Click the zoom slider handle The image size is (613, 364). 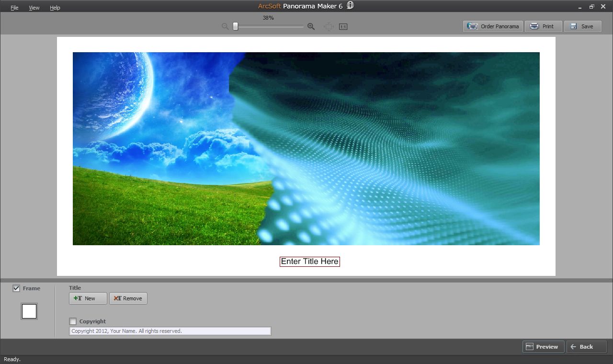click(x=235, y=26)
